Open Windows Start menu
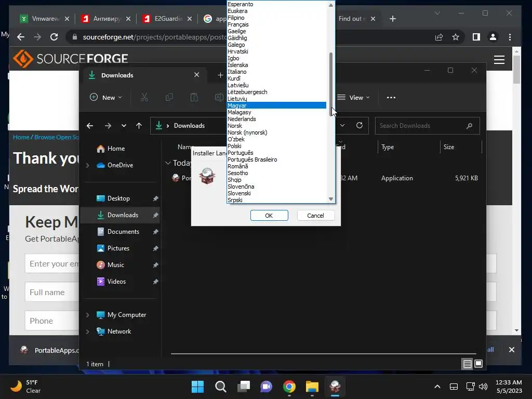Screen dimensions: 532x399 [197, 387]
